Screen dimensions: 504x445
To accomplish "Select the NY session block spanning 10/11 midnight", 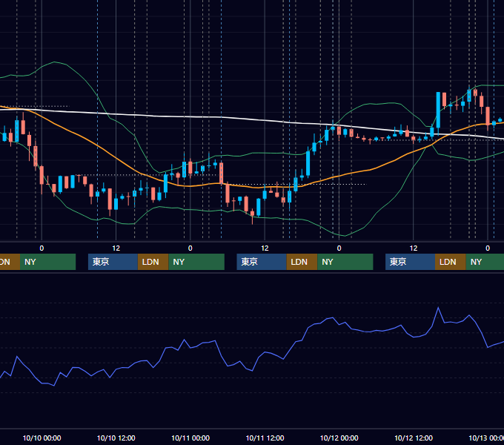I will 196,262.
